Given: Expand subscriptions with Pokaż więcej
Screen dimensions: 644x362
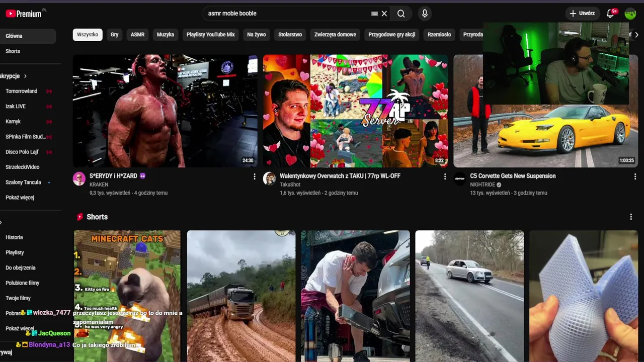Looking at the screenshot, I should tap(20, 197).
